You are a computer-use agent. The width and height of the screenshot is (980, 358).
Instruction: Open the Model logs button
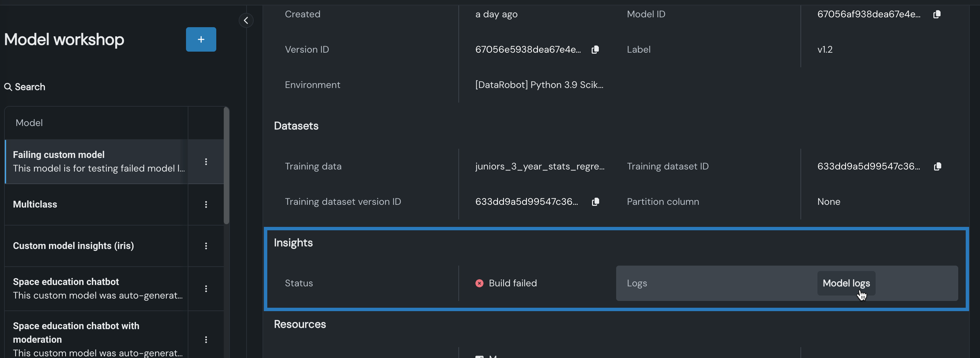tap(846, 283)
